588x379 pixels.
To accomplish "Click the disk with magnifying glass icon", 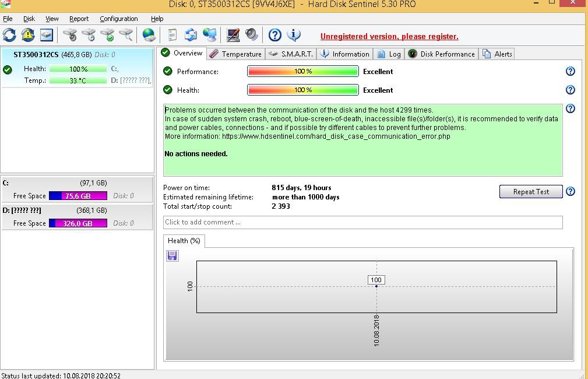I will [x=126, y=35].
